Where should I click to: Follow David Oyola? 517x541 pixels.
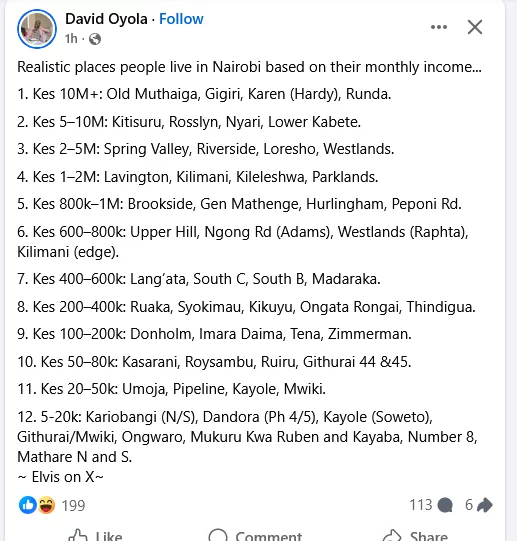pos(181,19)
